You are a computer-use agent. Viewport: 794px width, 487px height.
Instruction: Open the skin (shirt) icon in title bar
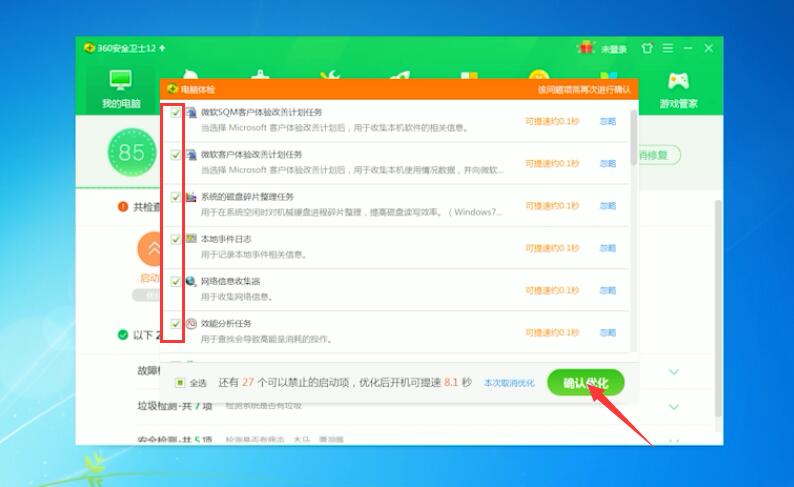click(647, 48)
